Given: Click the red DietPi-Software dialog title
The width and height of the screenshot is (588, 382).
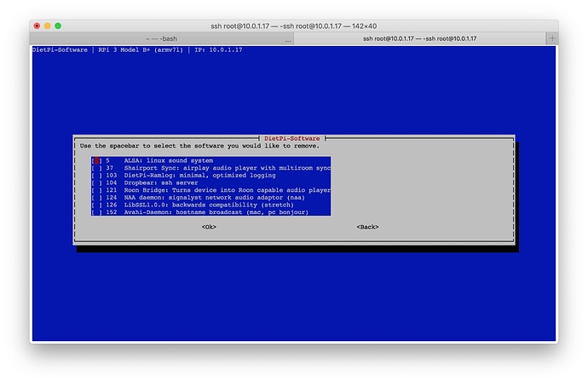Looking at the screenshot, I should coord(291,138).
